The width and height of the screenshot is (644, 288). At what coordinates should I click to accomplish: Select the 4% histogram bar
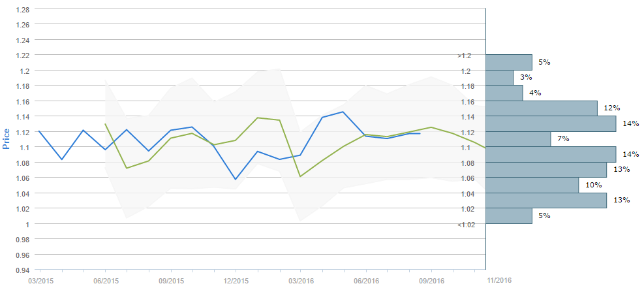504,93
